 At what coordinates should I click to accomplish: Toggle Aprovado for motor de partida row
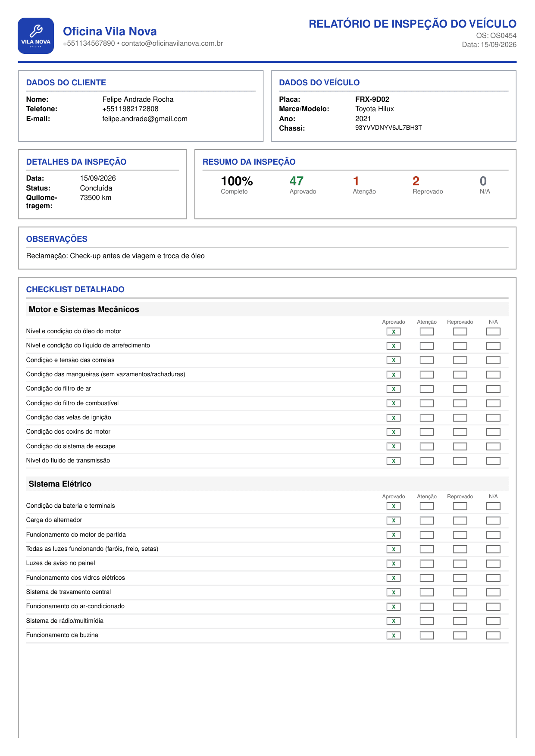[x=393, y=535]
